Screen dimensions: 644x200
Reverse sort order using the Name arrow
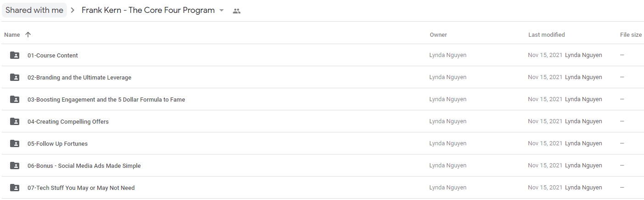click(28, 34)
